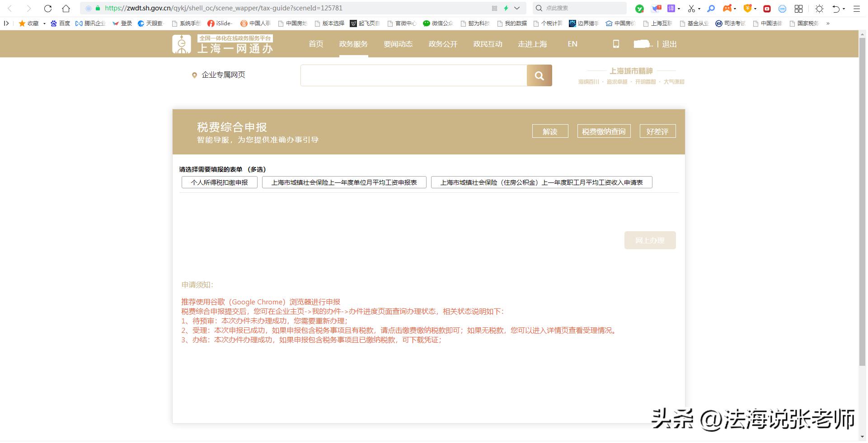
Task: Open the yellow shield wallet extension
Action: 748,8
